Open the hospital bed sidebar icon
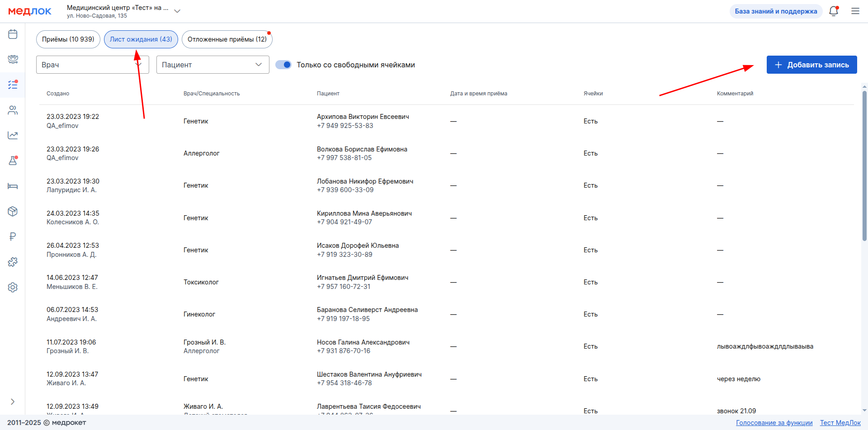The image size is (868, 430). (x=13, y=186)
